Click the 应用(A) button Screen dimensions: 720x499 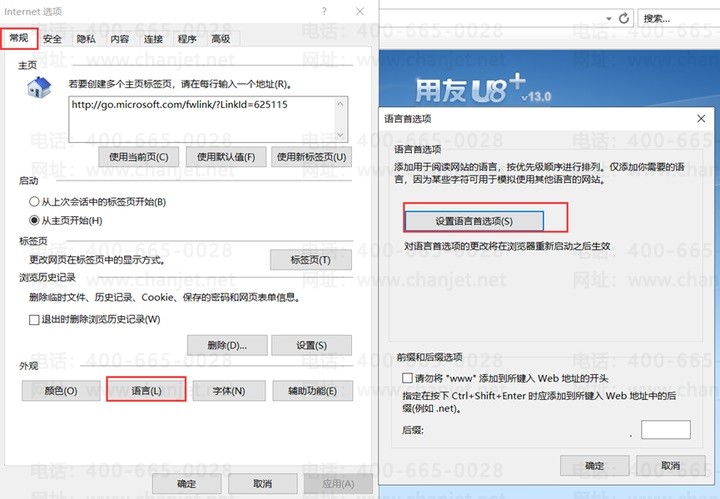338,483
